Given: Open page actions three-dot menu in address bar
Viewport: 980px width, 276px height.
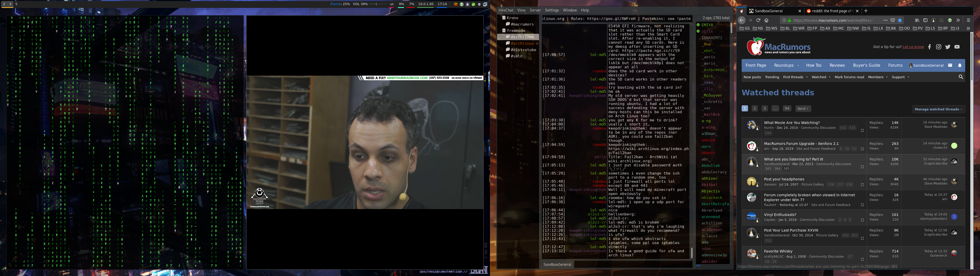Looking at the screenshot, I should (x=885, y=20).
